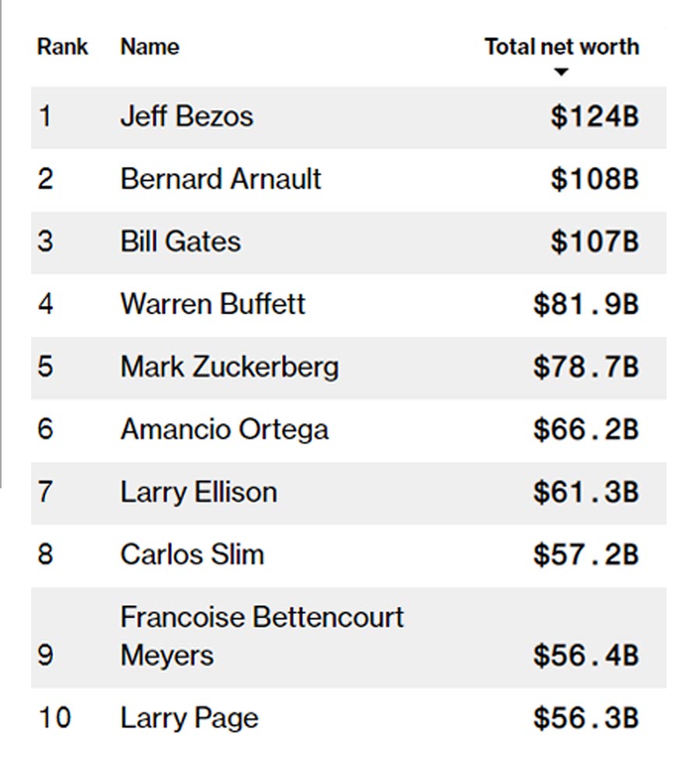Select the Bernard Arnault name
This screenshot has width=700, height=771.
220,179
